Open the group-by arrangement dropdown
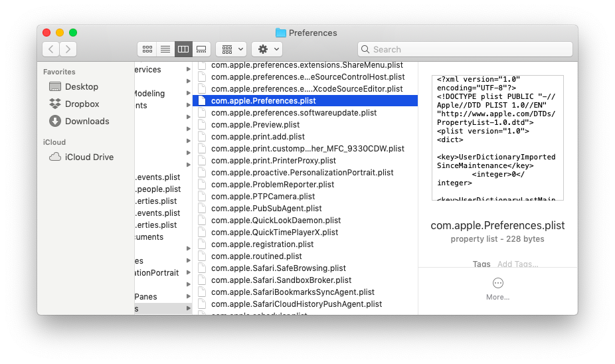Screen dimensions: 615x364 (231, 49)
